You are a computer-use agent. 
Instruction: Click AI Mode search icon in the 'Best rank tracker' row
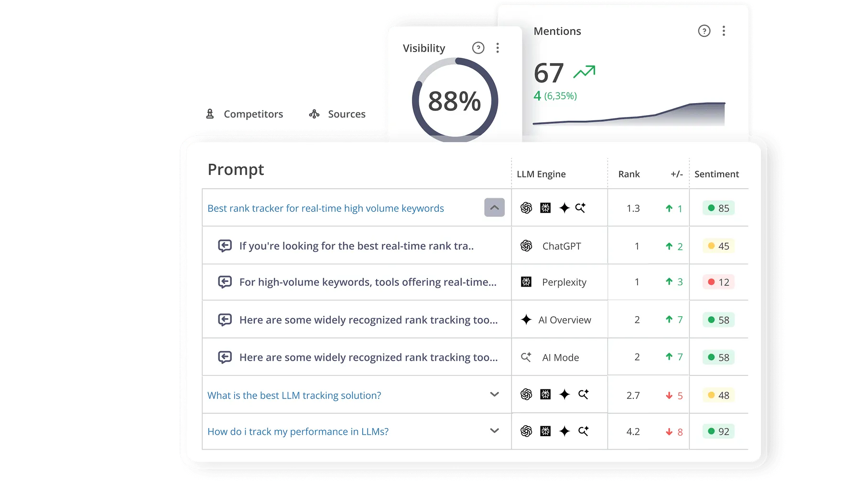pos(581,208)
